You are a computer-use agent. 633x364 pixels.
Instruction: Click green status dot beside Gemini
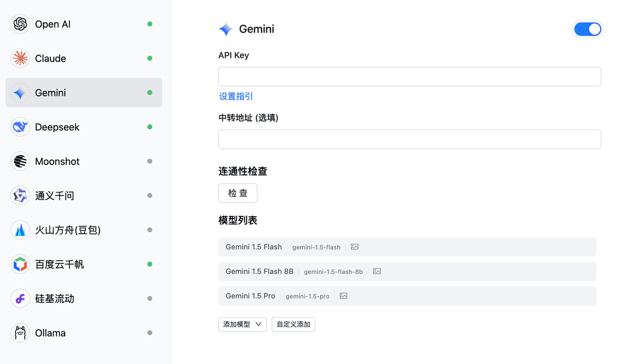150,93
